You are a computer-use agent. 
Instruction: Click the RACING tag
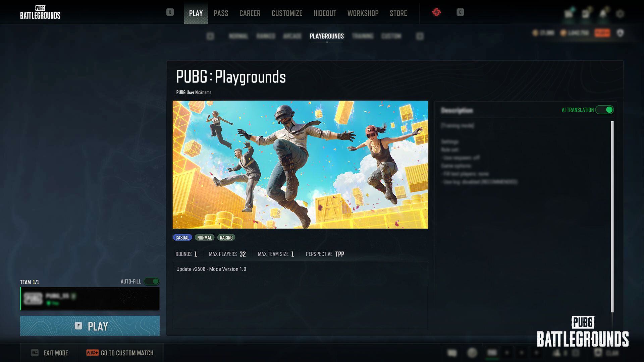pyautogui.click(x=226, y=238)
